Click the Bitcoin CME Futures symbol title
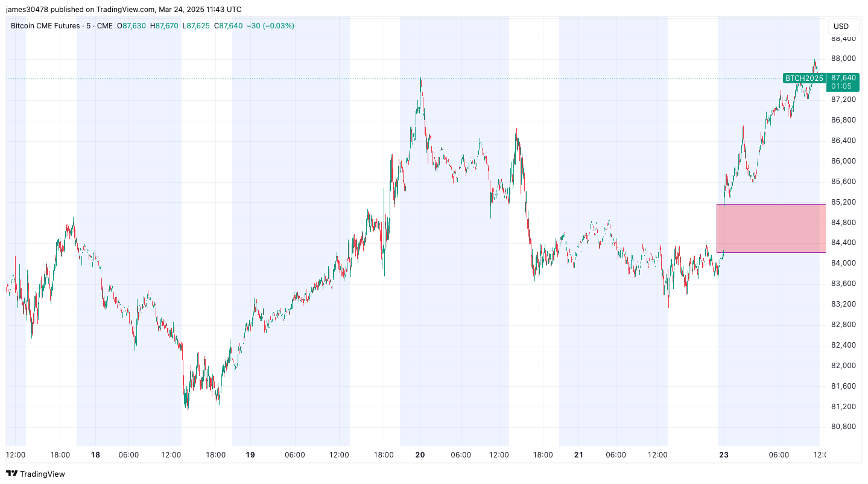The image size is (868, 484). tap(45, 26)
